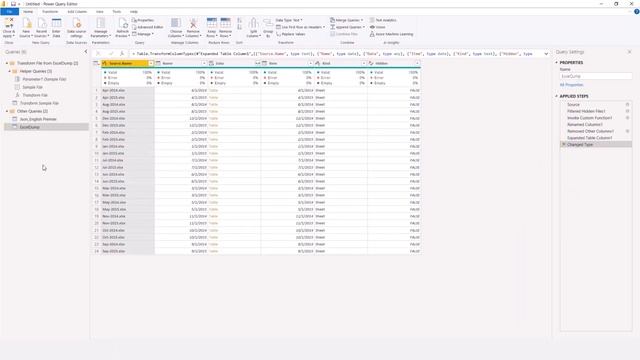Collapse the Queries pane arrow
This screenshot has width=640, height=360.
click(x=86, y=52)
